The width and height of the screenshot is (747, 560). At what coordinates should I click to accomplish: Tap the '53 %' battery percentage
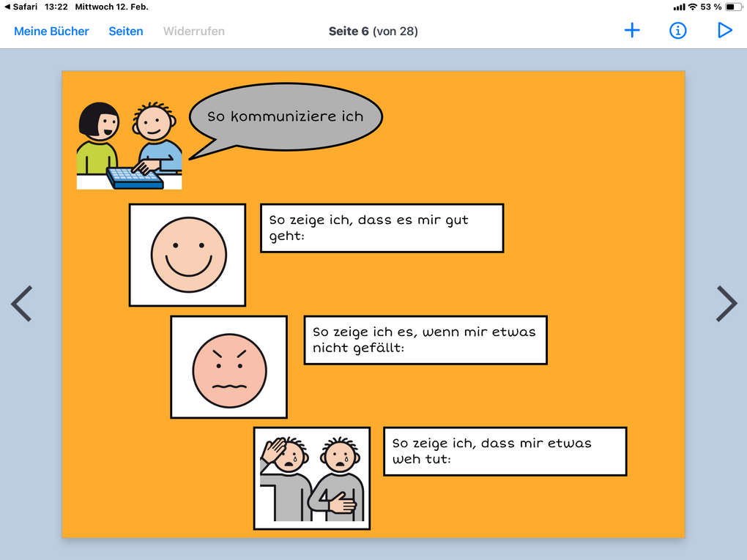coord(711,7)
